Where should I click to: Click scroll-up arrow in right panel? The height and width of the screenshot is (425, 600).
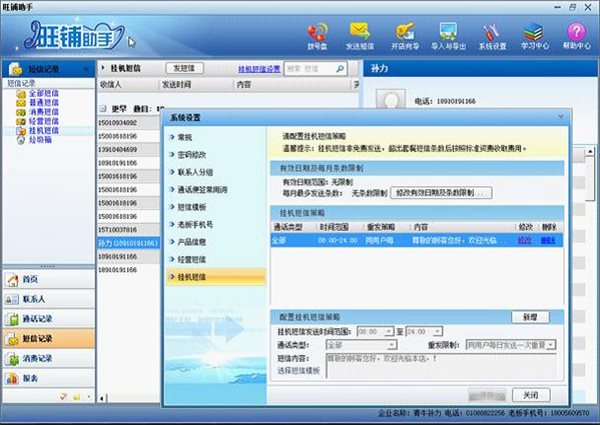(x=590, y=151)
